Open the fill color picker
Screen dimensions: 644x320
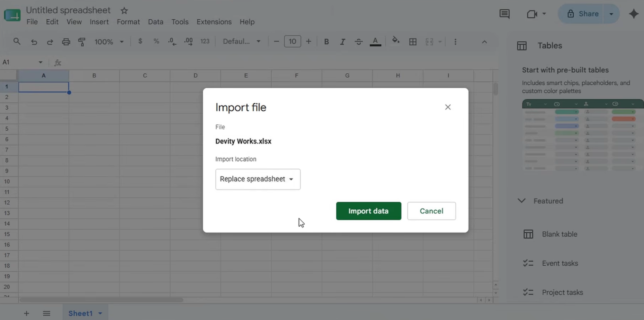pyautogui.click(x=396, y=41)
